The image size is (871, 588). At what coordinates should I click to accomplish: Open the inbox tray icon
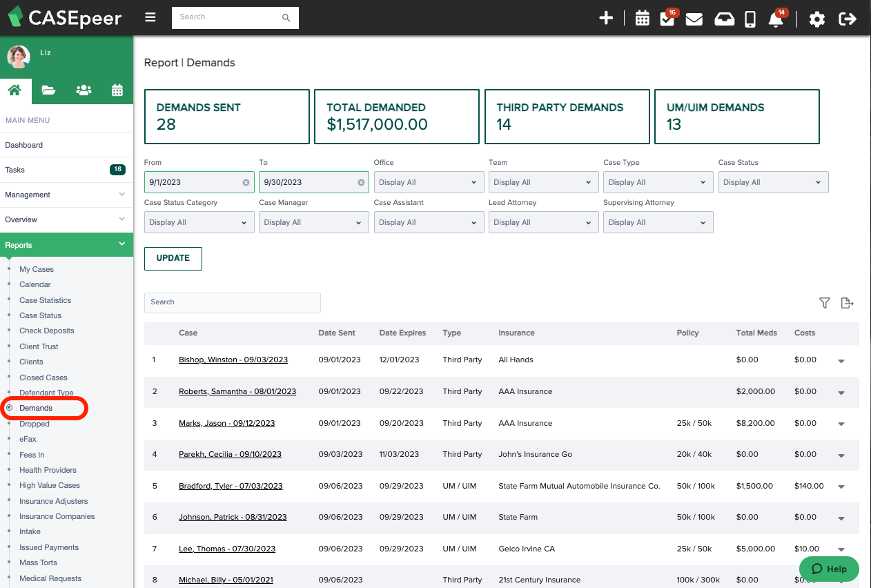[x=724, y=19]
